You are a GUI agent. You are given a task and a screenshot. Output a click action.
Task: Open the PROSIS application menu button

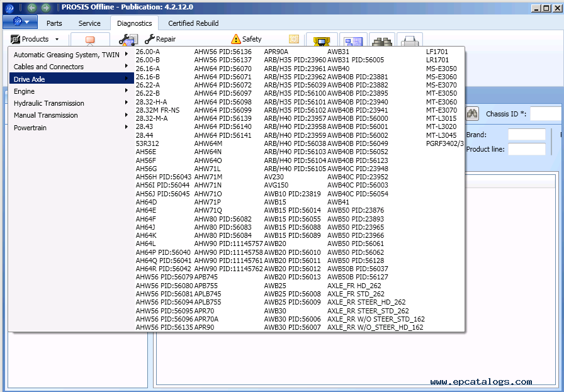click(x=20, y=22)
